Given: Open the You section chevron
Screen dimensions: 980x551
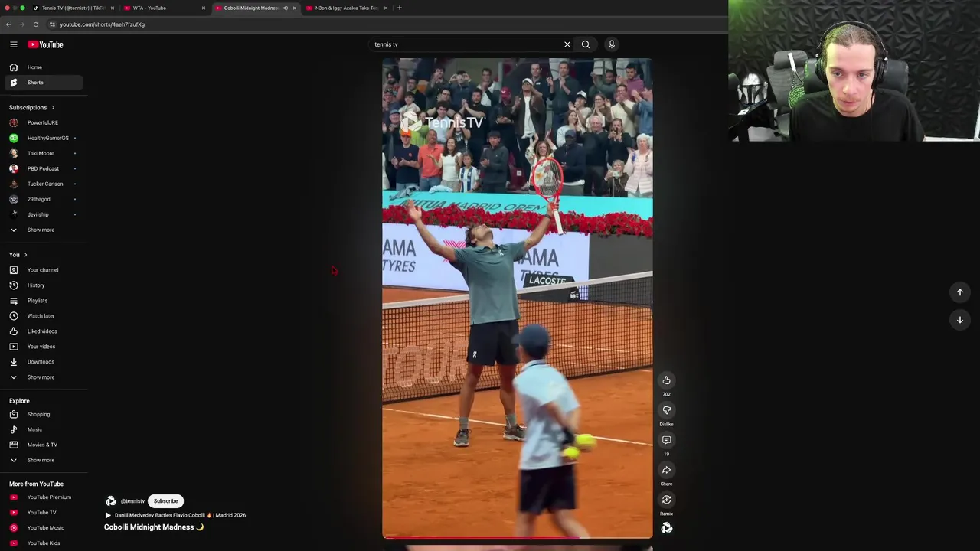Looking at the screenshot, I should [25, 255].
